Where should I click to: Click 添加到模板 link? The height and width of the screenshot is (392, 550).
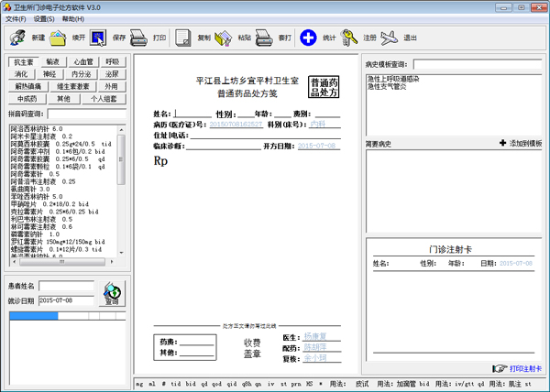click(x=525, y=143)
